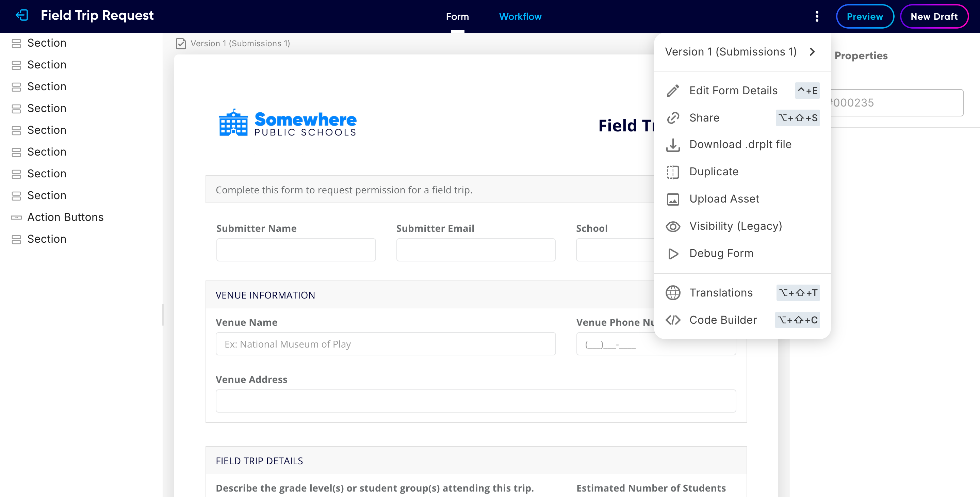Click the Action Buttons icon in sidebar

click(16, 217)
